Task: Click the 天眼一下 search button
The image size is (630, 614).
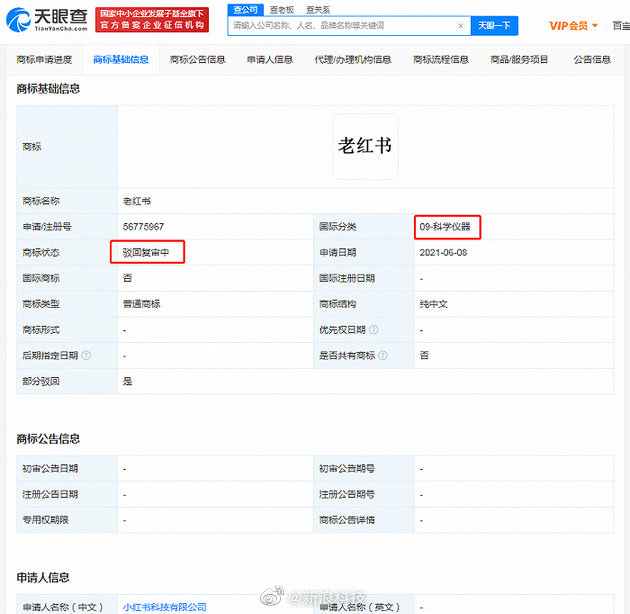Action: pos(494,26)
